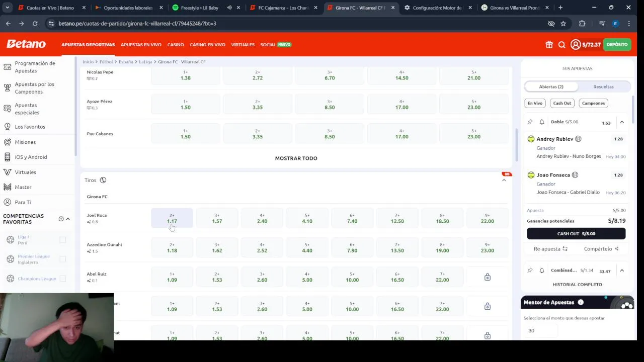The height and width of the screenshot is (362, 644).
Task: Open Apuestas por los Campeones trophy item
Action: pyautogui.click(x=35, y=88)
